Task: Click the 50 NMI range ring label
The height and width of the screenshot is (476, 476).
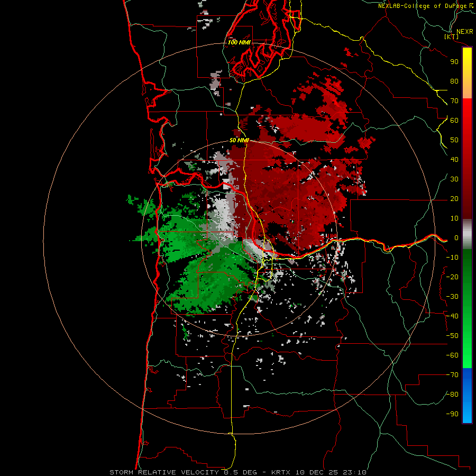Action: click(239, 140)
